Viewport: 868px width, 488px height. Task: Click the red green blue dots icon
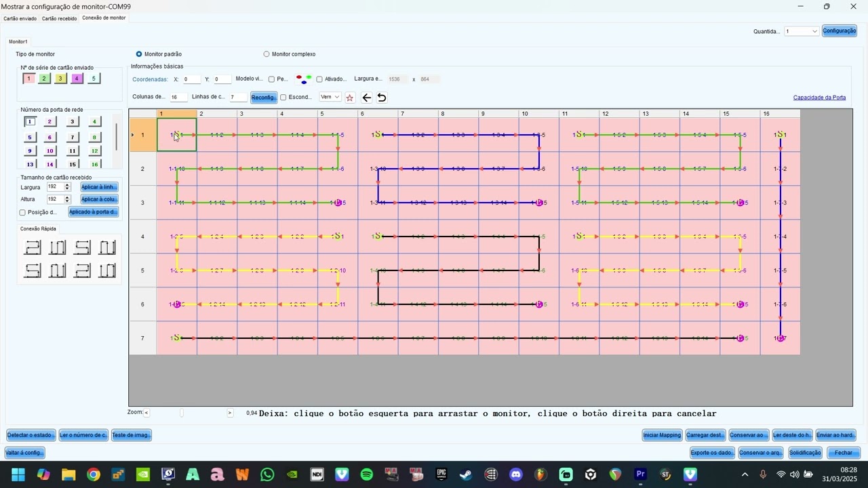(x=304, y=79)
